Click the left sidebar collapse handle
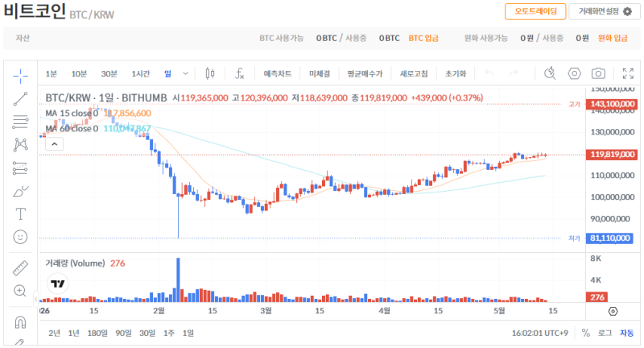This screenshot has height=348, width=644. point(35,299)
